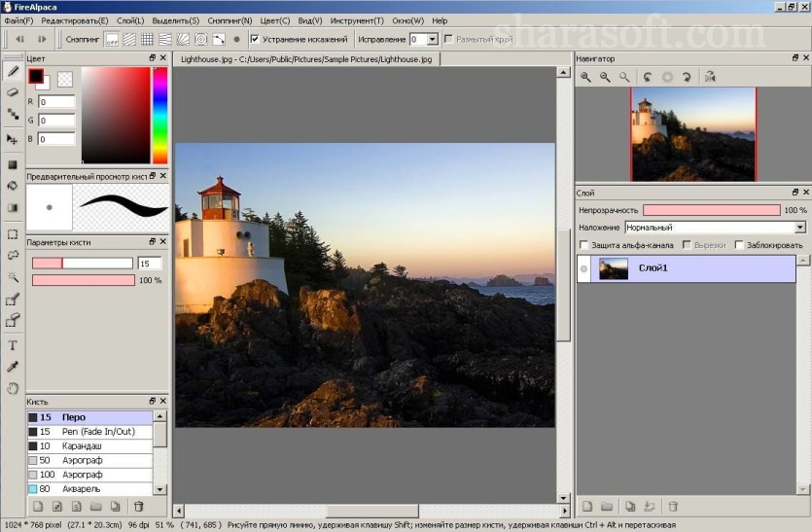
Task: Toggle Устранение искажений checkbox
Action: pyautogui.click(x=255, y=39)
